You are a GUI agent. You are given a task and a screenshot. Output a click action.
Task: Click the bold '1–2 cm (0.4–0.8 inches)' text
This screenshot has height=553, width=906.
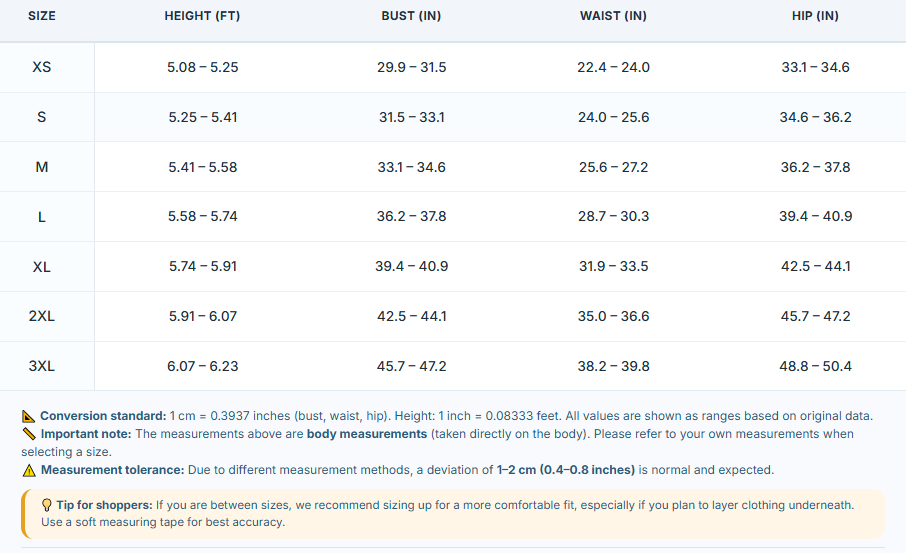566,470
